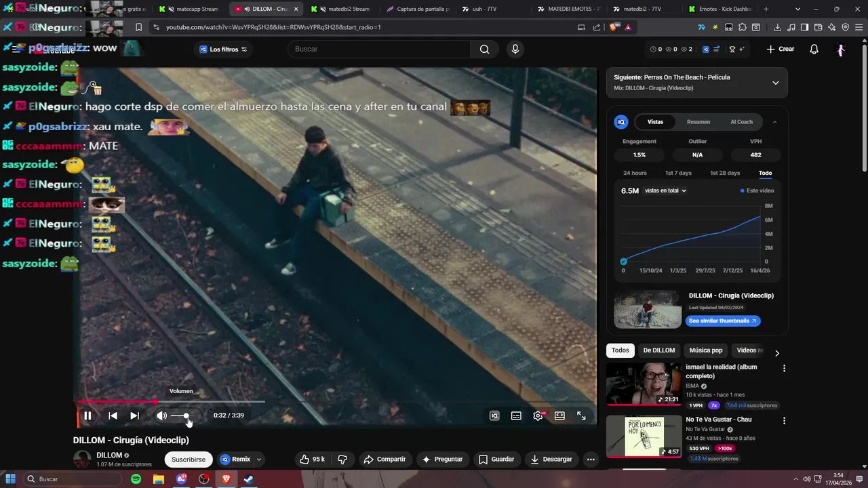Open the DILLOM channel avatar
This screenshot has width=868, height=488.
(x=82, y=459)
